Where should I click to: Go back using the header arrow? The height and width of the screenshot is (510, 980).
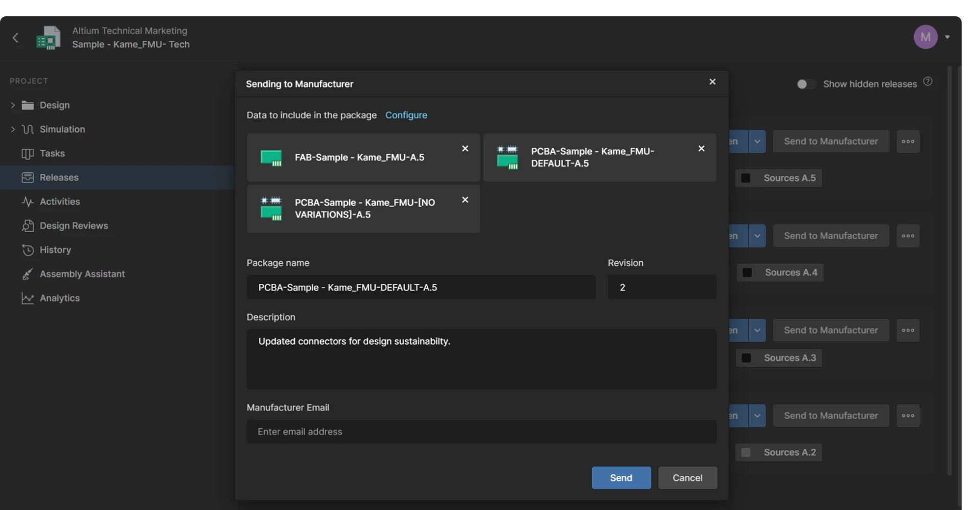tap(15, 38)
